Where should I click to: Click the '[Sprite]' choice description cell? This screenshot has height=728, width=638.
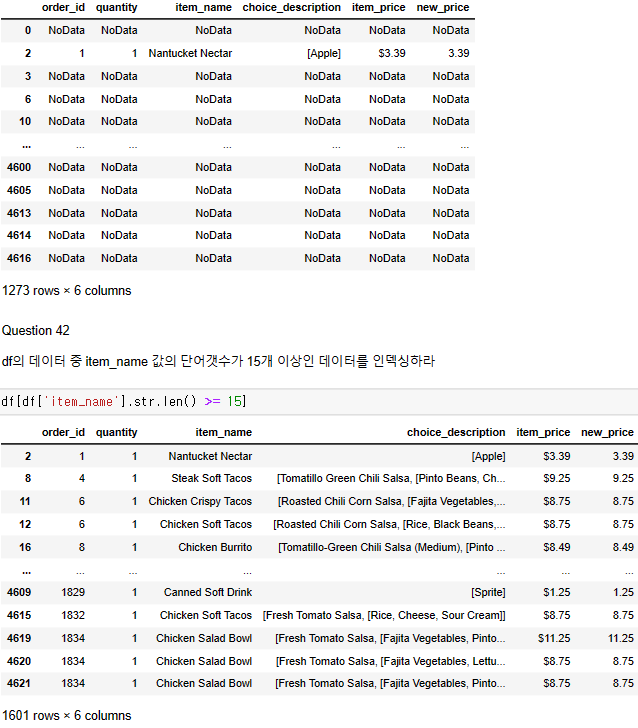point(488,592)
